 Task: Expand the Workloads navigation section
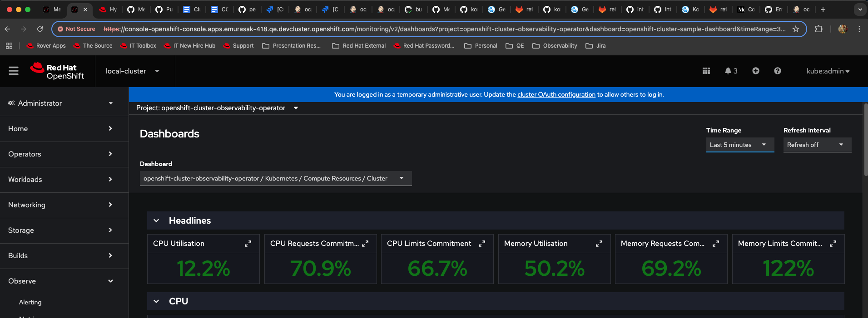[60, 179]
